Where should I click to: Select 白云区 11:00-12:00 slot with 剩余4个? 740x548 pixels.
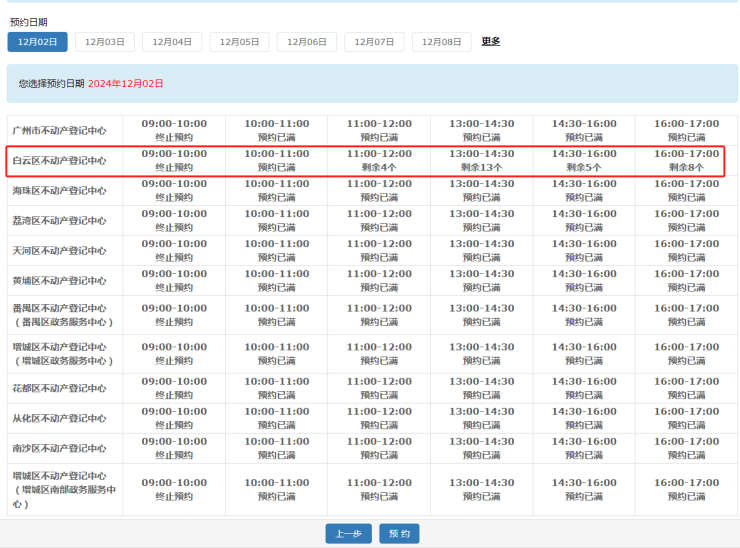379,160
